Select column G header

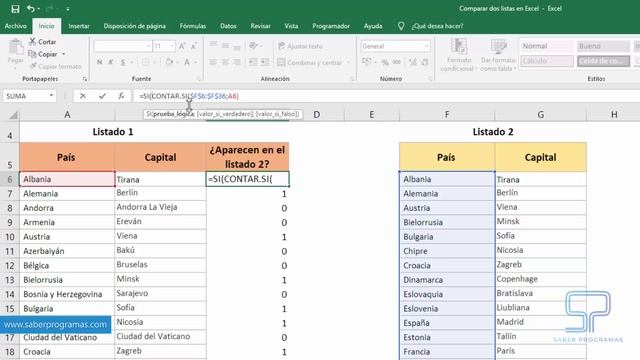click(x=540, y=115)
